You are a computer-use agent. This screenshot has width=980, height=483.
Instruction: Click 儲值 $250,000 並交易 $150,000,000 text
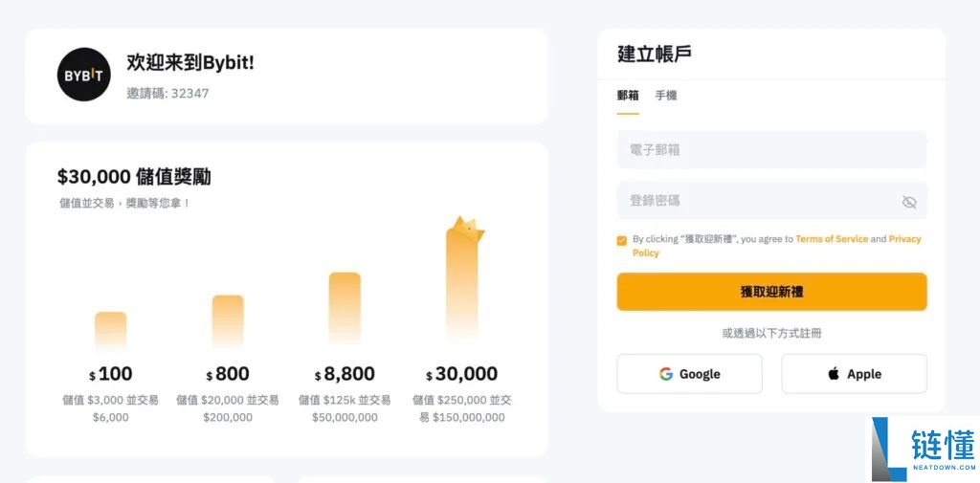[x=462, y=408]
